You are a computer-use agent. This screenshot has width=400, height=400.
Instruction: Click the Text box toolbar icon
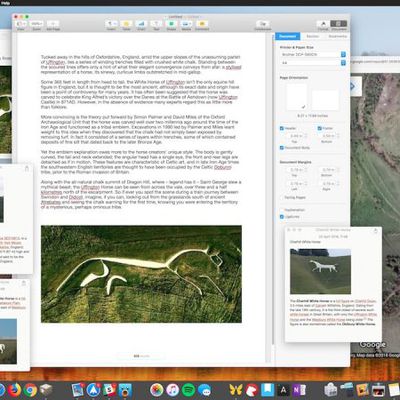[x=156, y=24]
